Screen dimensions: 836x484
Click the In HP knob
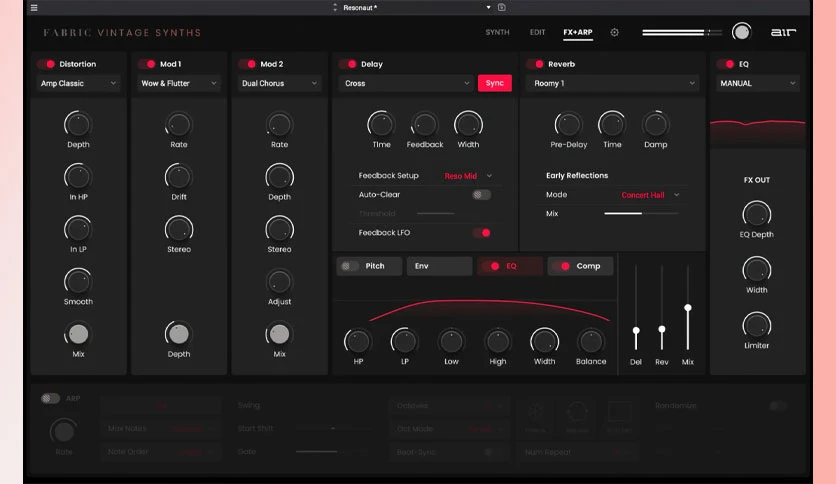point(78,177)
